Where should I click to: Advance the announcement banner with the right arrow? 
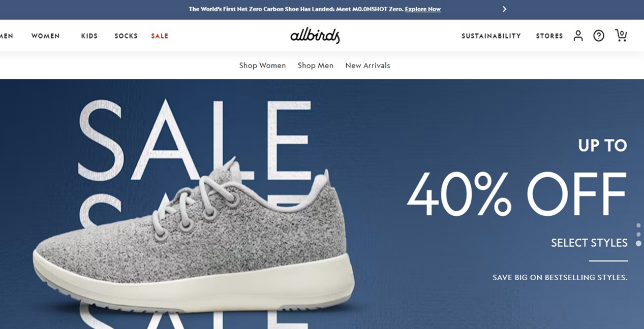[x=504, y=9]
